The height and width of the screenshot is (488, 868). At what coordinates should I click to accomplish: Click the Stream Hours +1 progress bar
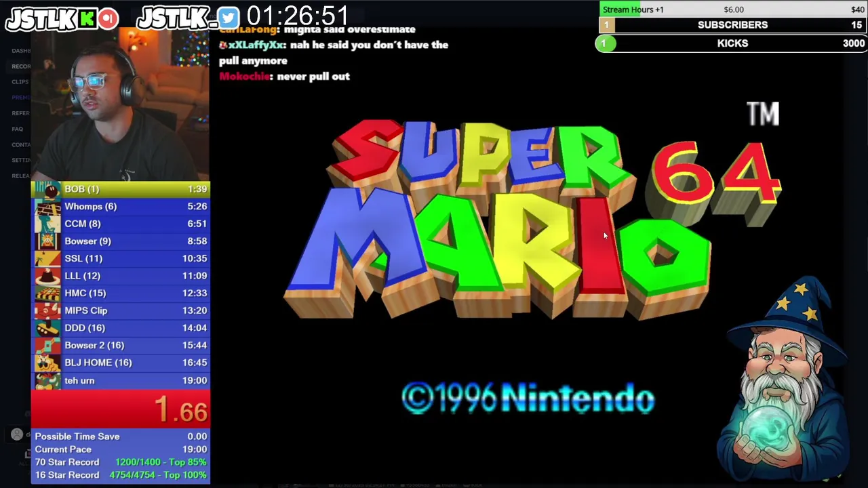732,9
